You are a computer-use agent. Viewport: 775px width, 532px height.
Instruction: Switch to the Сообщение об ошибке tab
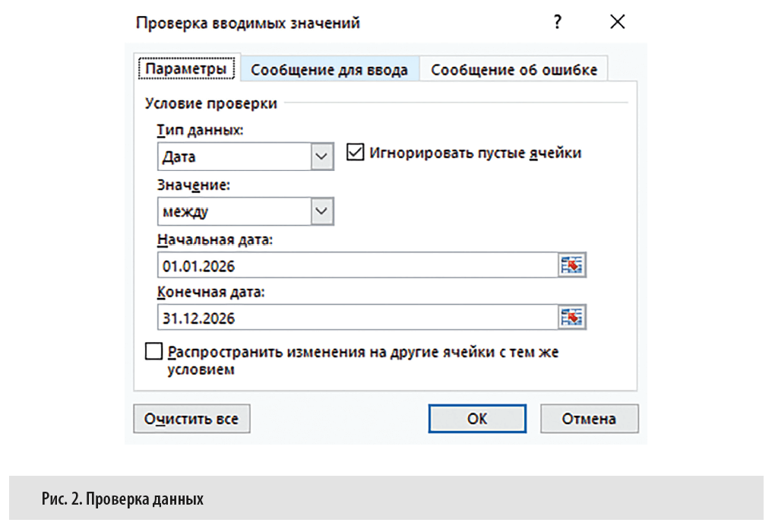514,68
